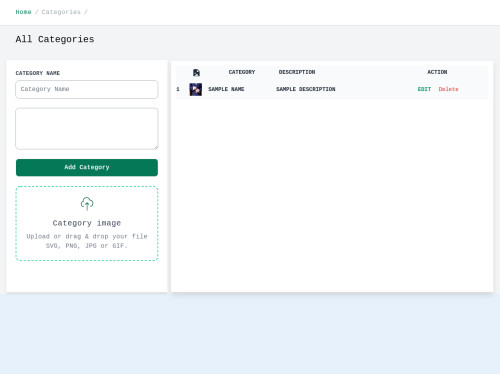Click the Add Category button

(87, 167)
